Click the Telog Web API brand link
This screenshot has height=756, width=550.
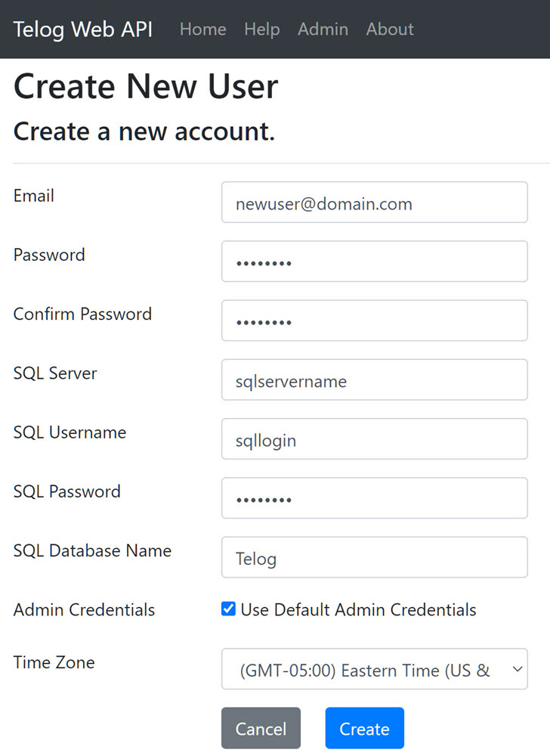coord(83,29)
